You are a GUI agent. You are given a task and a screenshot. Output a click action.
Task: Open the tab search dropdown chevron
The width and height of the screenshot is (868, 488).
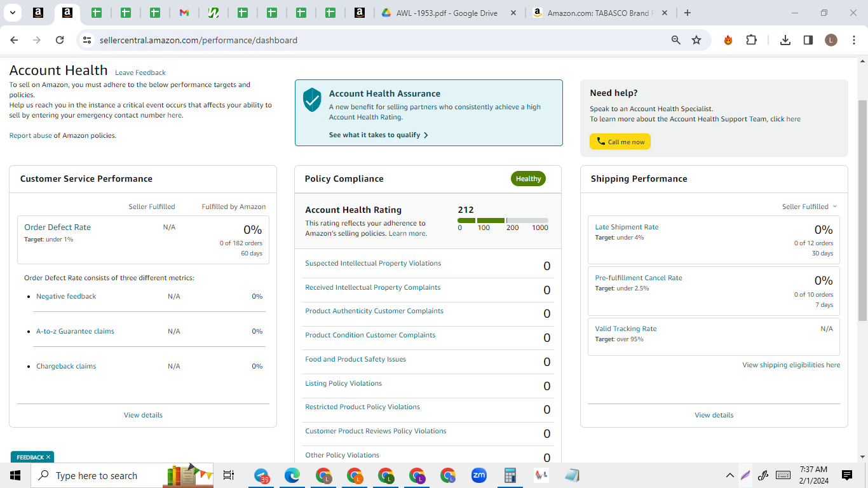12,13
